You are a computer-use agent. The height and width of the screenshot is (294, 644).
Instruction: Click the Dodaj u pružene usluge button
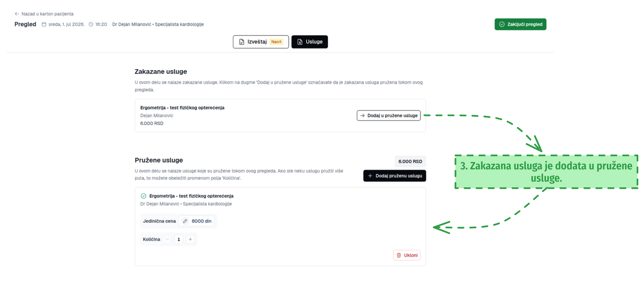pos(389,116)
